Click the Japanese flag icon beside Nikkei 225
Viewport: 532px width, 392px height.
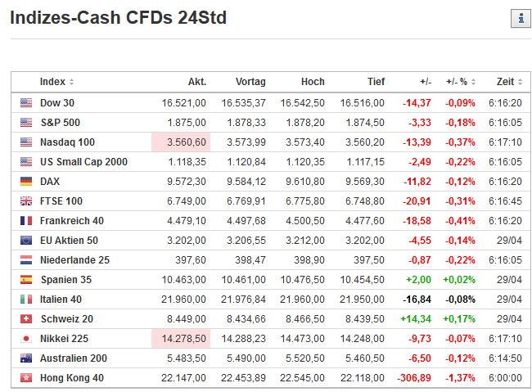(26, 339)
